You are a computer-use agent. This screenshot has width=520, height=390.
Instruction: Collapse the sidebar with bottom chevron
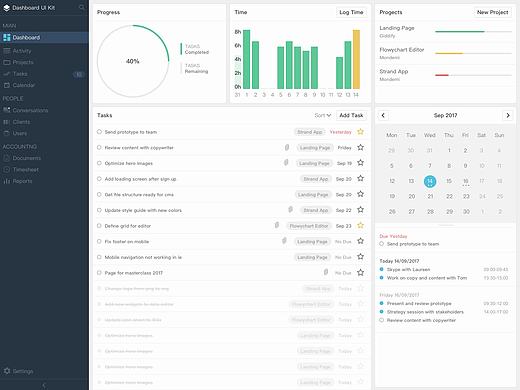click(44, 385)
